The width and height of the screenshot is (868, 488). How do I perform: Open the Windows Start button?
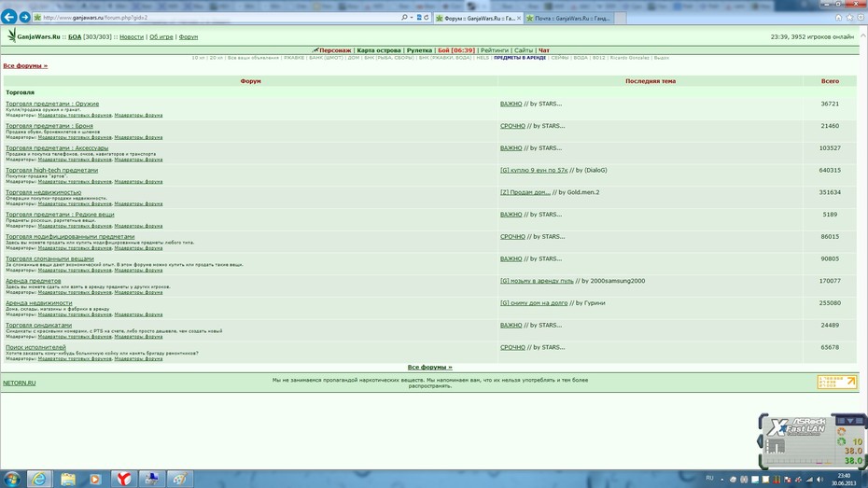(11, 479)
